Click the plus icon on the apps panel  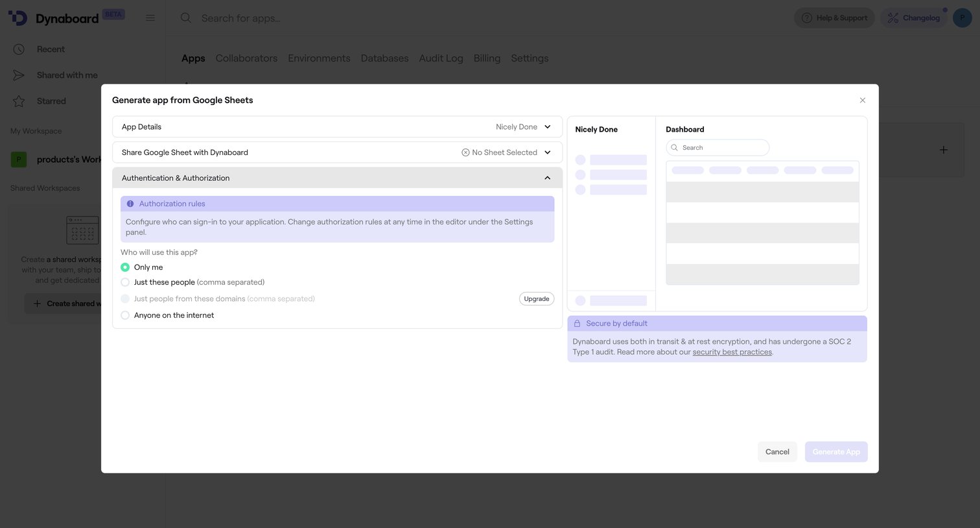(944, 150)
